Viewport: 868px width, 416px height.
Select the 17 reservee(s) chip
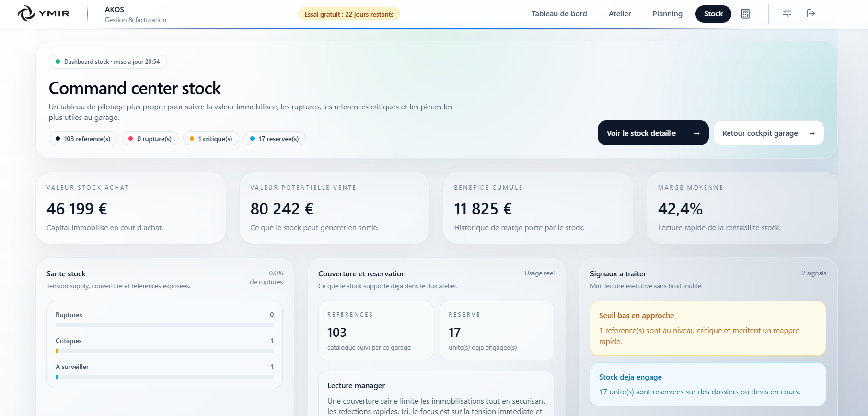pos(274,139)
